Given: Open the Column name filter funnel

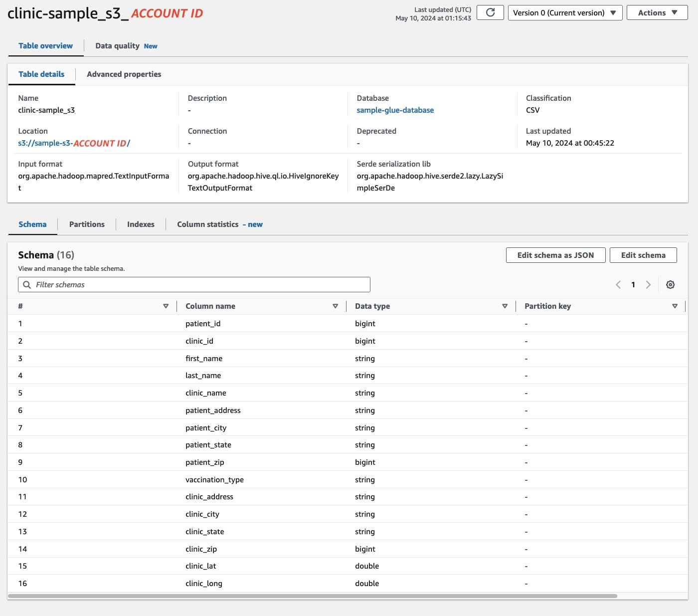Looking at the screenshot, I should [335, 306].
